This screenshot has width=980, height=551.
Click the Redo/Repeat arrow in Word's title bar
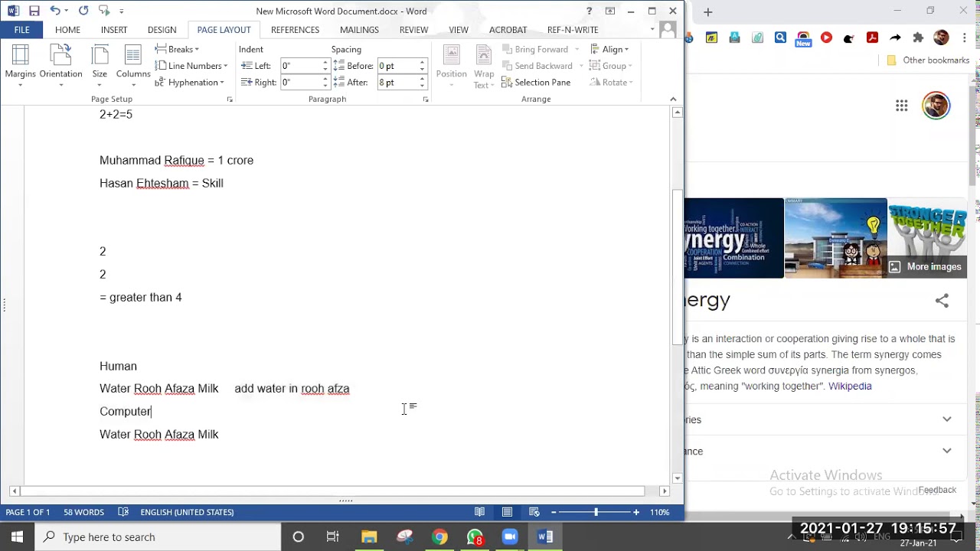pos(83,11)
